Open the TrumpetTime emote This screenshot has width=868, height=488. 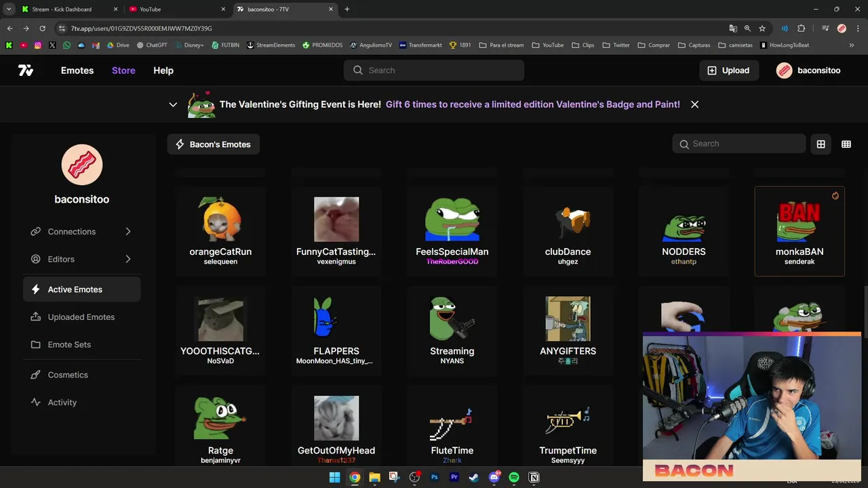point(568,427)
